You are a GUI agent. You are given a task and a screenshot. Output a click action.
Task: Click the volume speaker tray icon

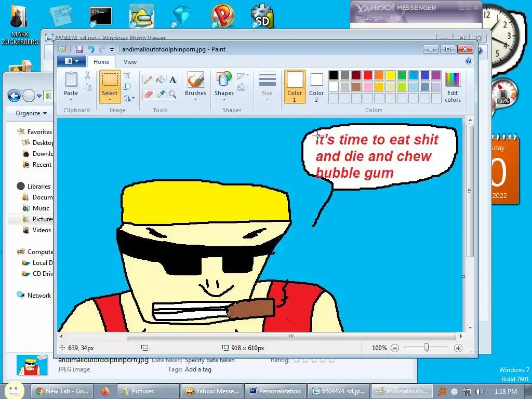[x=480, y=392]
